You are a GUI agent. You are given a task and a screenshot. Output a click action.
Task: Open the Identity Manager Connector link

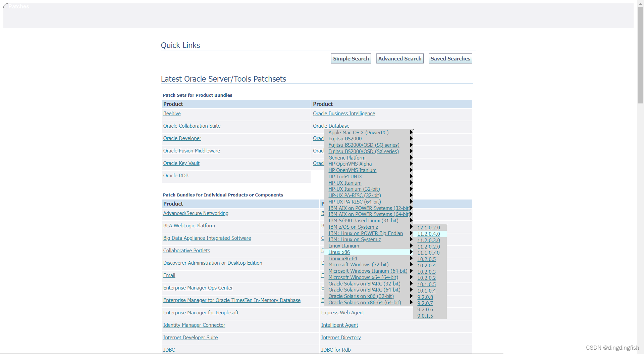click(x=194, y=325)
